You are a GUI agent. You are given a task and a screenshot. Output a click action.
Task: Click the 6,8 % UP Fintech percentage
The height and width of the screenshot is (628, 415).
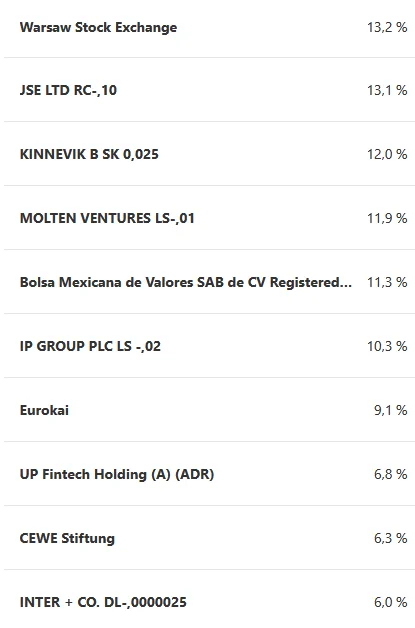pos(391,474)
